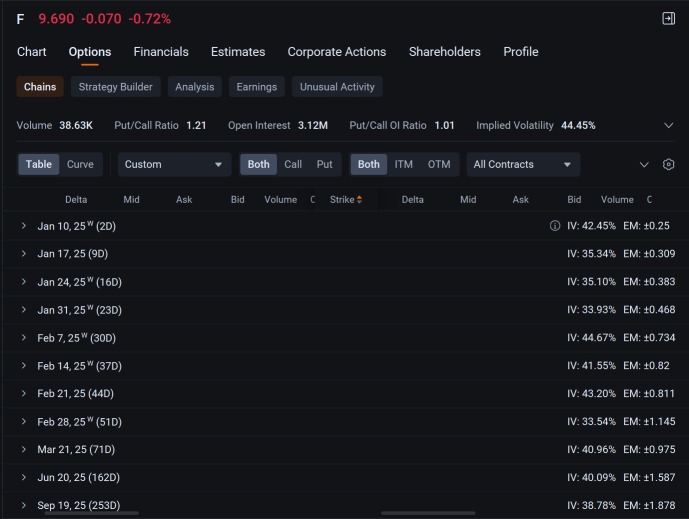Open Unusual Activity

tap(337, 87)
